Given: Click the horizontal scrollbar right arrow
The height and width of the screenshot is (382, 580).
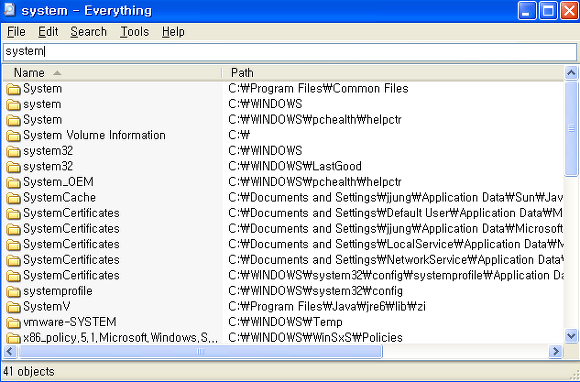Looking at the screenshot, I should pos(556,351).
